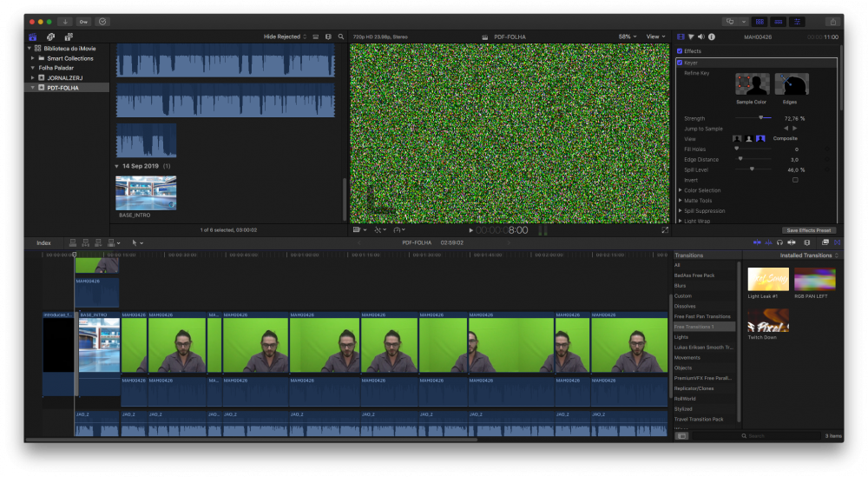The image size is (868, 477).
Task: Open the Import Media arrow button
Action: point(65,22)
